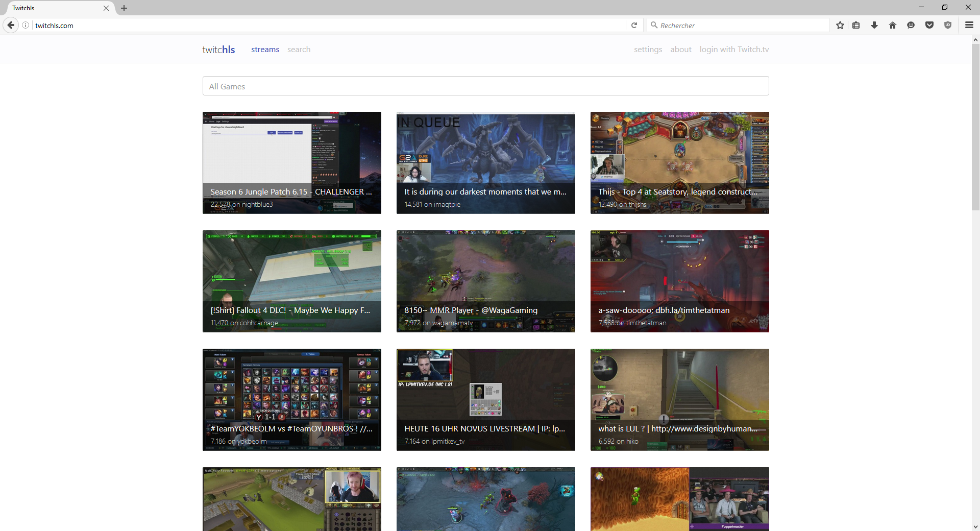The width and height of the screenshot is (980, 531).
Task: Click the twitchls logo
Action: 218,50
